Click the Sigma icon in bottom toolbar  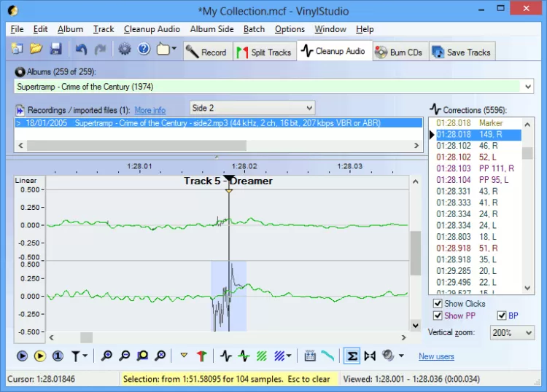click(x=351, y=356)
